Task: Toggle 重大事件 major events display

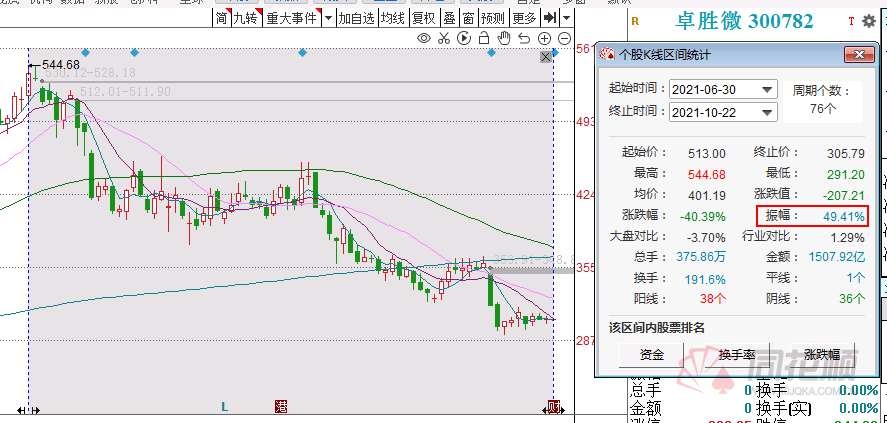Action: 292,19
